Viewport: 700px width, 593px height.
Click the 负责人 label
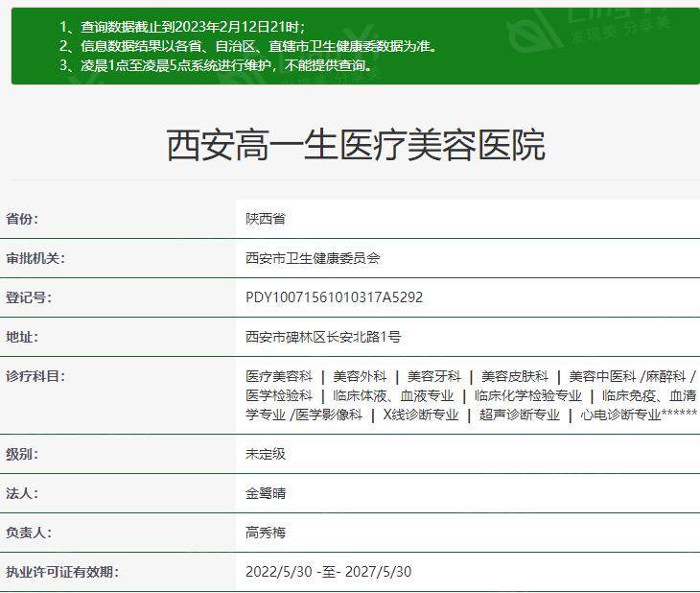(x=29, y=533)
